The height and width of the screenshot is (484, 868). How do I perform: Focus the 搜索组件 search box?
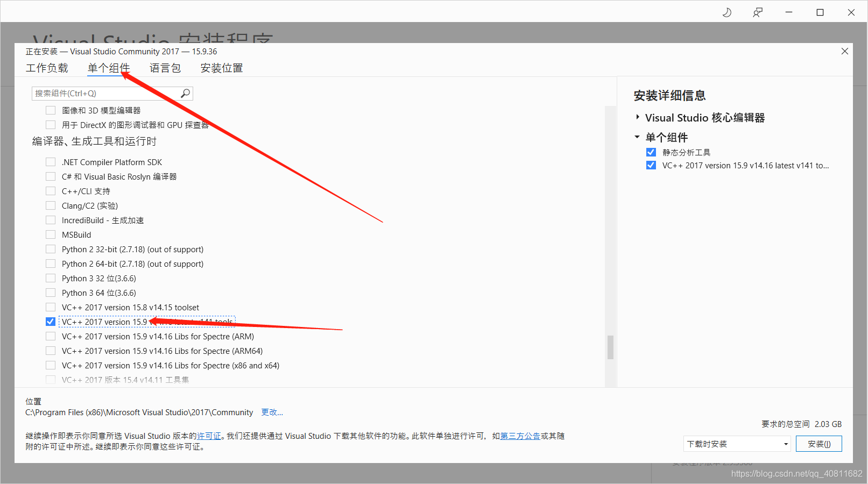112,94
